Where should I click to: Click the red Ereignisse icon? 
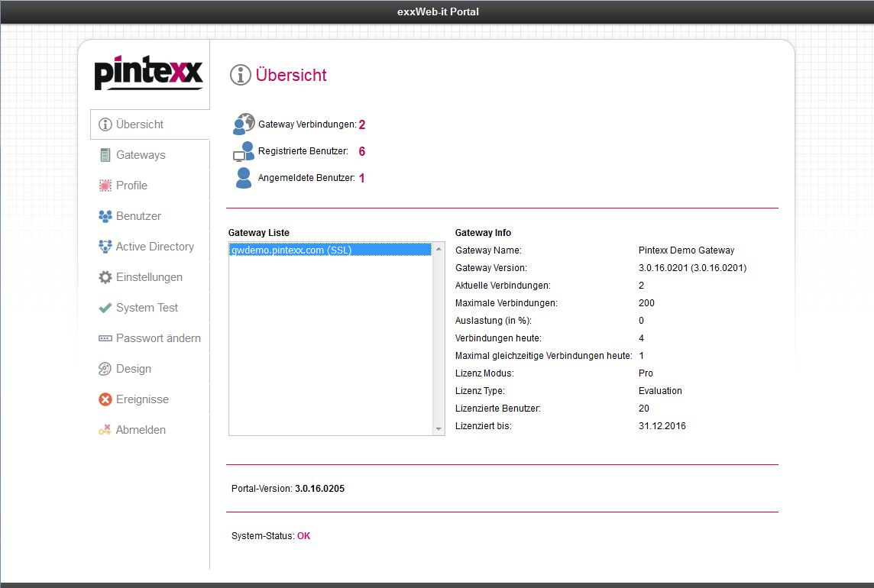(105, 399)
